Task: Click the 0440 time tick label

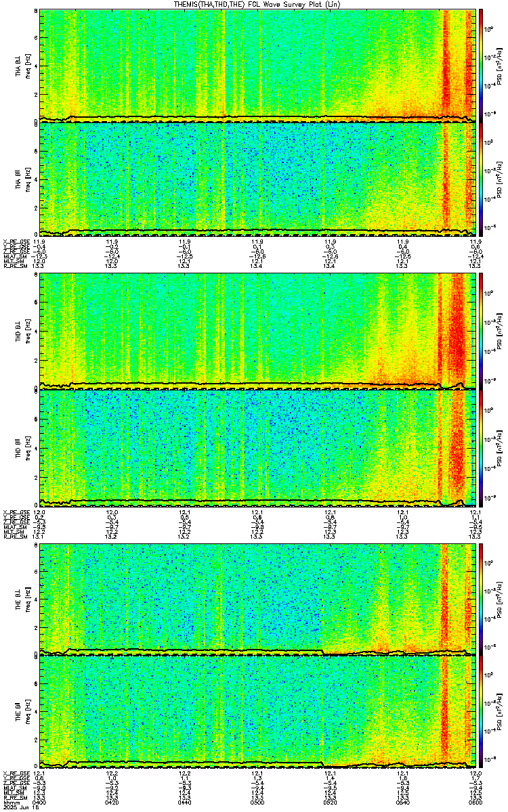Action: point(184,801)
